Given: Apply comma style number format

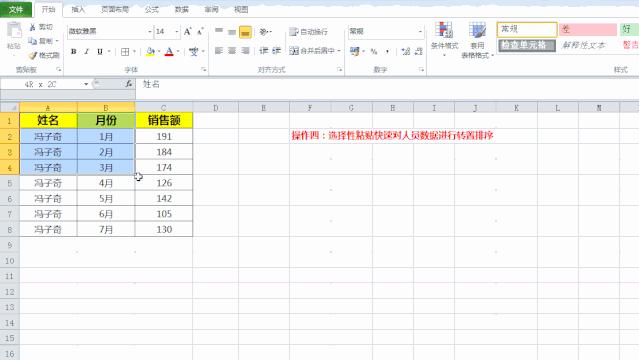Looking at the screenshot, I should tap(387, 51).
